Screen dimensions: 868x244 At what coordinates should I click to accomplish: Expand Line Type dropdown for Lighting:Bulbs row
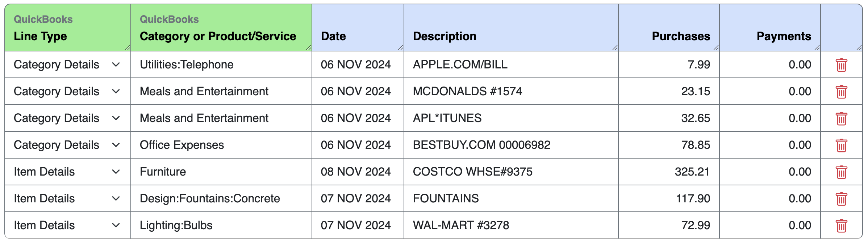(x=67, y=225)
